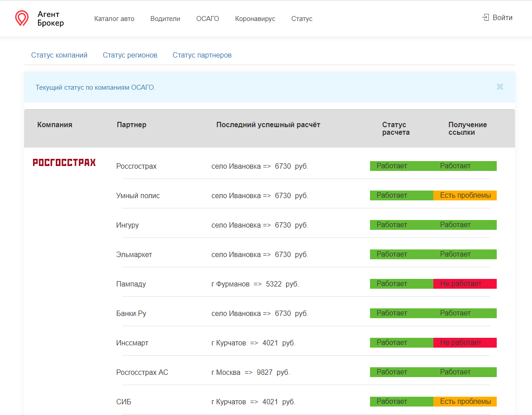Screen dimensions: 532x415
Task: Click the Партнер column header
Action: (132, 124)
